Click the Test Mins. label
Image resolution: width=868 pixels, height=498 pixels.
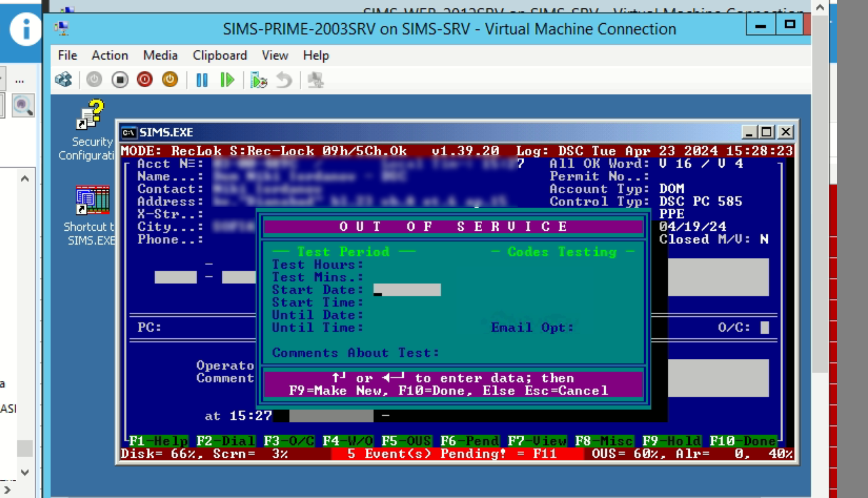317,277
